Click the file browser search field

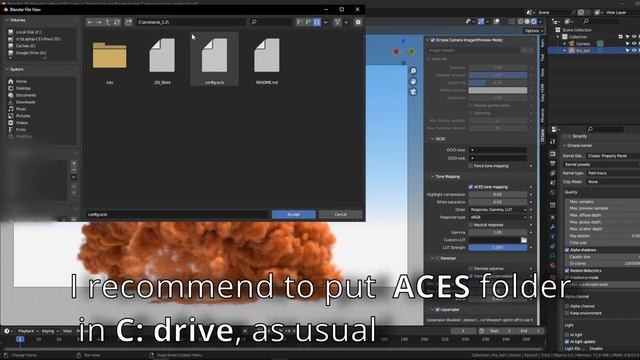click(271, 22)
